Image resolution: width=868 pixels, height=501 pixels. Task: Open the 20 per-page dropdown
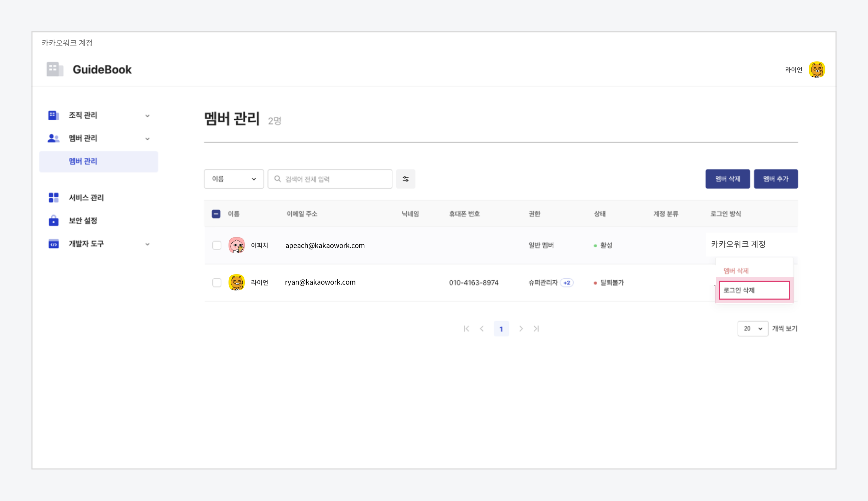tap(753, 329)
